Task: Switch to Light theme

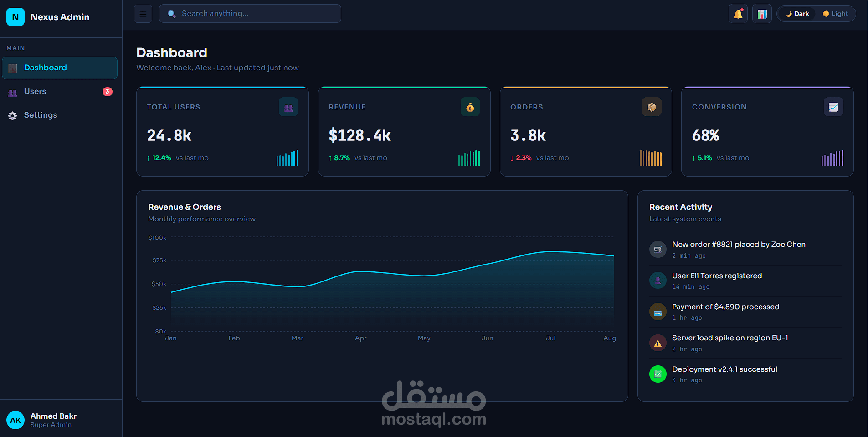Action: click(x=836, y=14)
